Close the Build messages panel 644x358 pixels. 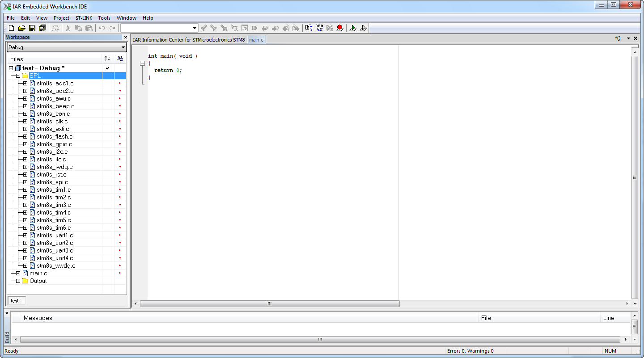7,313
